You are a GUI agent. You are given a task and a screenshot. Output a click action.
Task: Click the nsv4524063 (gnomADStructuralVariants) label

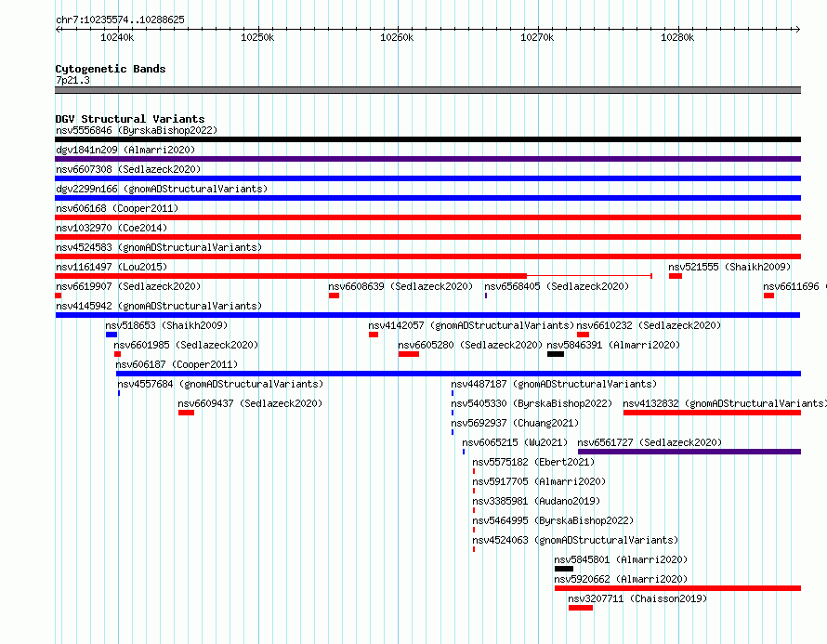click(575, 540)
